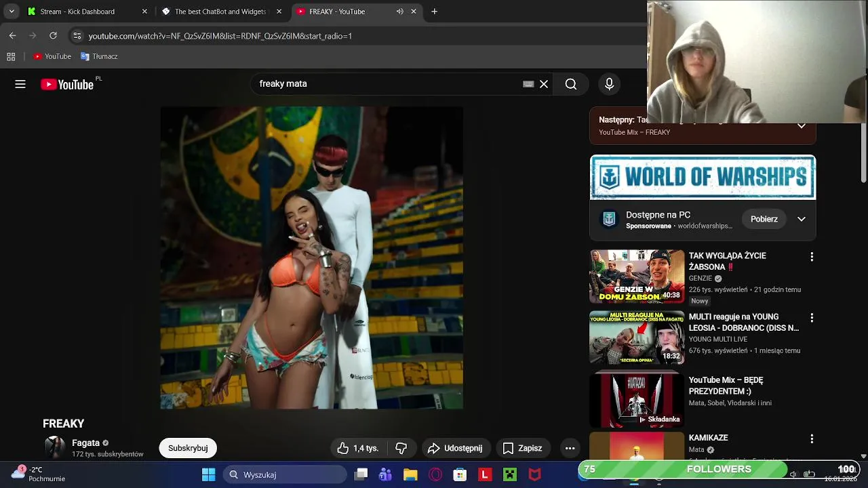
Task: View site information icon in the address bar
Action: coord(77,36)
